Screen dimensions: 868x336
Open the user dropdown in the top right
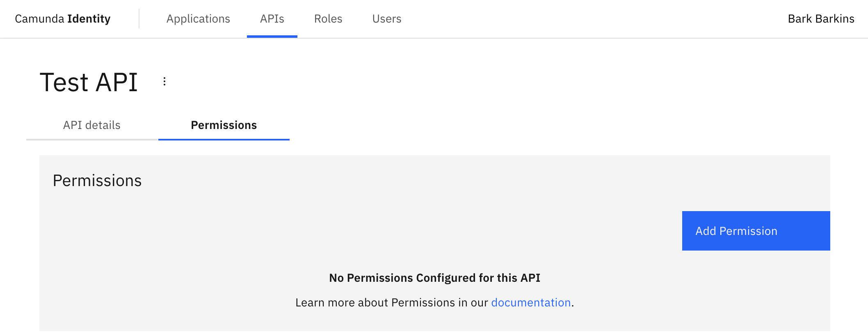(x=820, y=19)
